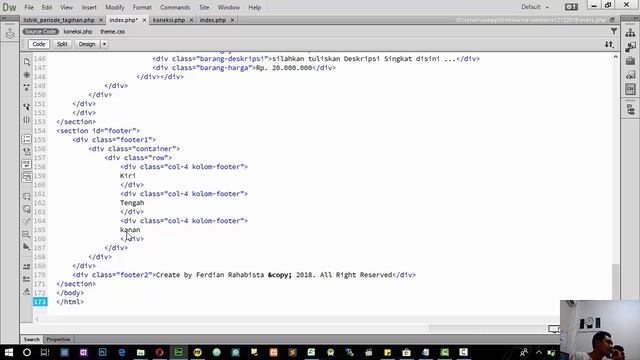640x360 pixels.
Task: Open the collapsed panel icon under Dw logo
Action: [x=10, y=34]
